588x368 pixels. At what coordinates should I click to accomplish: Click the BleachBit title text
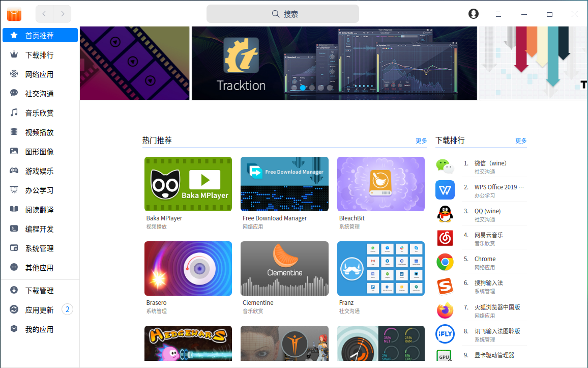click(x=352, y=218)
